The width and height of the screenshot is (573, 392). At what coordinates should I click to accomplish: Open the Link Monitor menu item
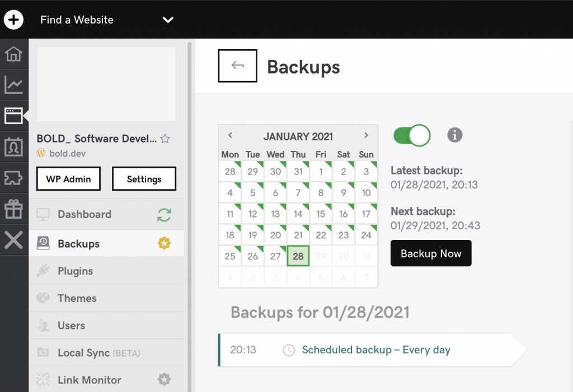(x=106, y=380)
